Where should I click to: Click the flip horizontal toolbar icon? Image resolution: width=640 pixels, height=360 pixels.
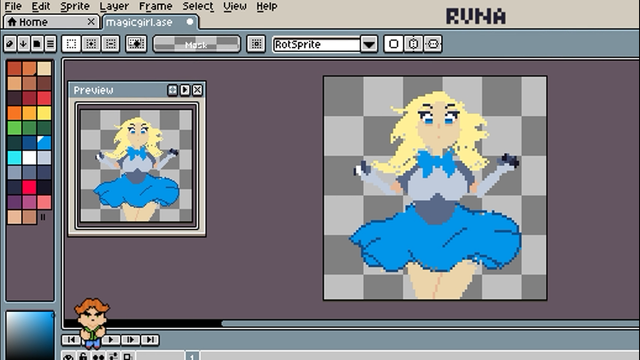[413, 44]
